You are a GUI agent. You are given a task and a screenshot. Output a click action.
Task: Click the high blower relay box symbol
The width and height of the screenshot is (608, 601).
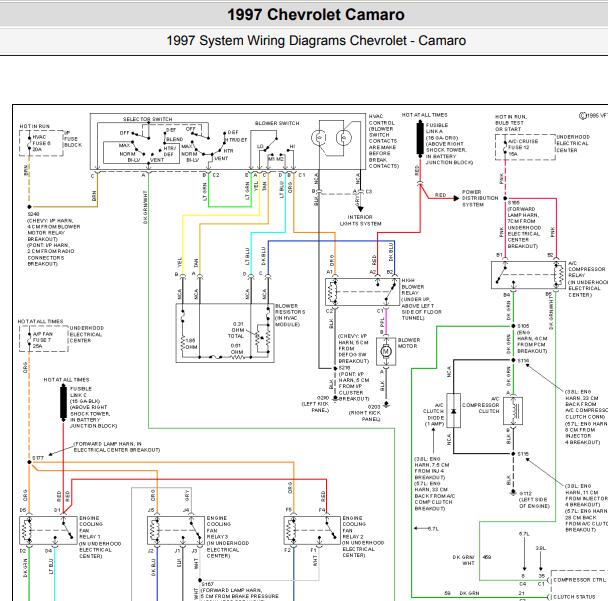(x=362, y=291)
